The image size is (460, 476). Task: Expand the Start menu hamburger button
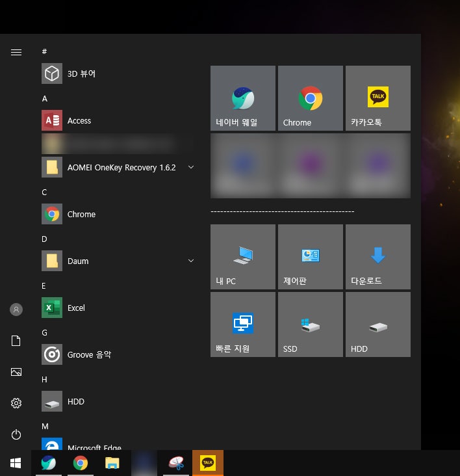click(16, 52)
